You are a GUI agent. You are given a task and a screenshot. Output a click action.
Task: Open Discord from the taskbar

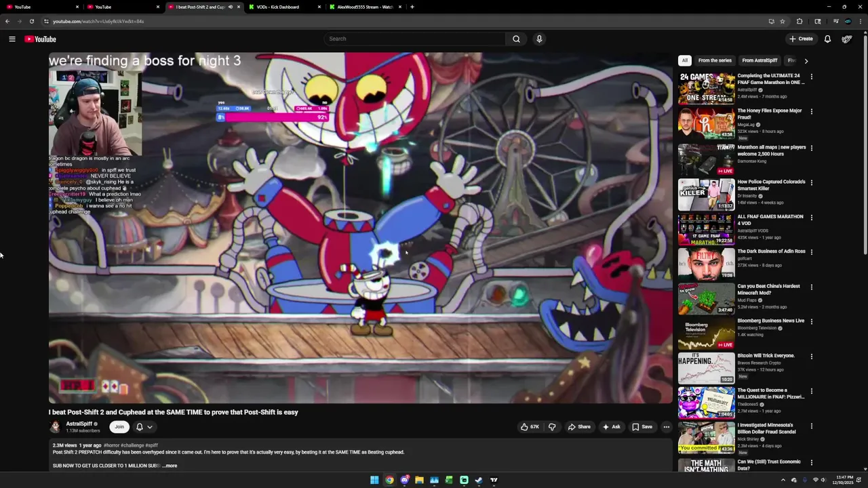click(404, 480)
